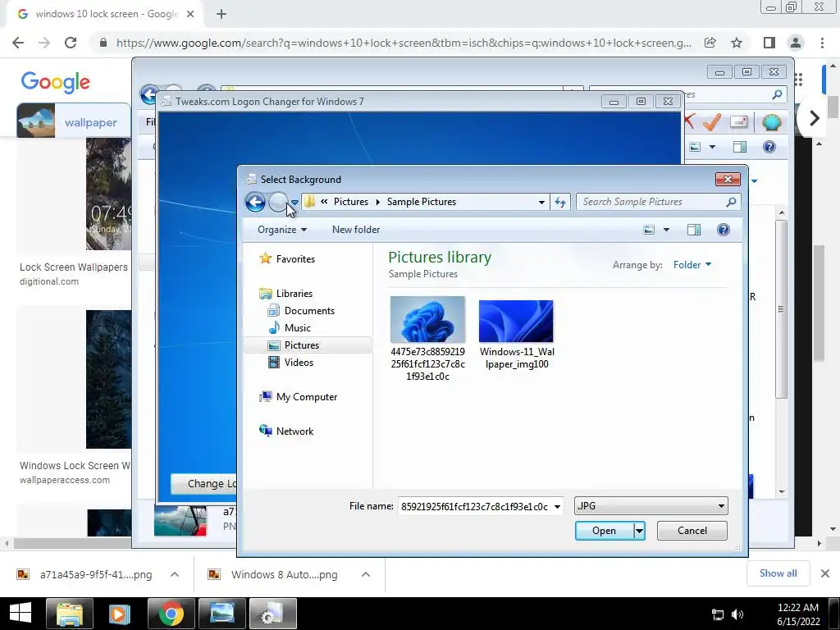Screen dimensions: 840x630
Task: Show all downloads
Action: click(778, 573)
